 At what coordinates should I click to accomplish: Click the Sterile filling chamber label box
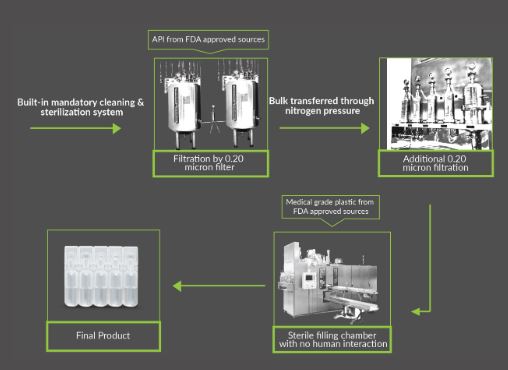[332, 339]
